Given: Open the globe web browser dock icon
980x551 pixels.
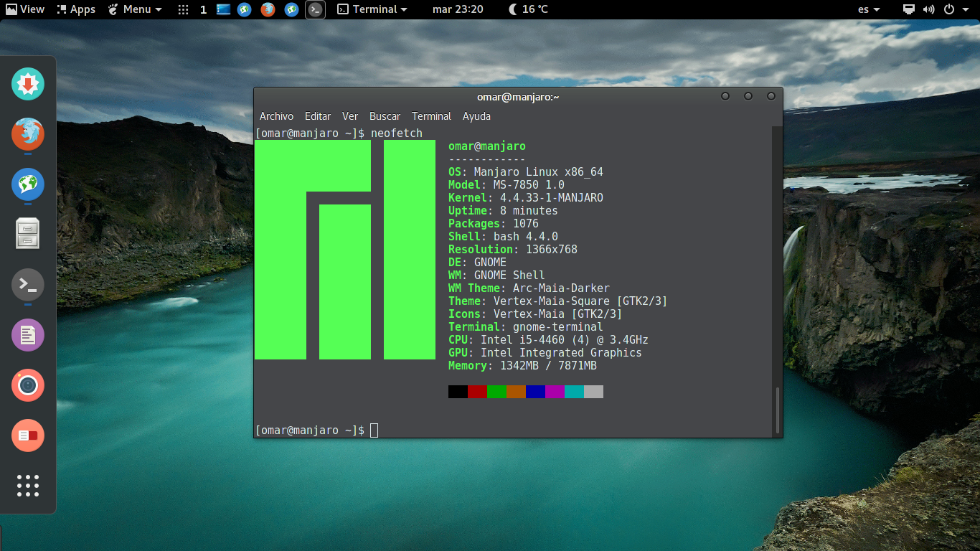Looking at the screenshot, I should (x=28, y=184).
